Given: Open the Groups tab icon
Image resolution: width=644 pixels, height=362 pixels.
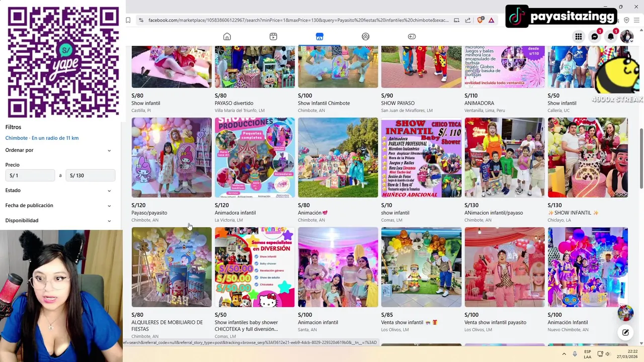Looking at the screenshot, I should pos(366,37).
